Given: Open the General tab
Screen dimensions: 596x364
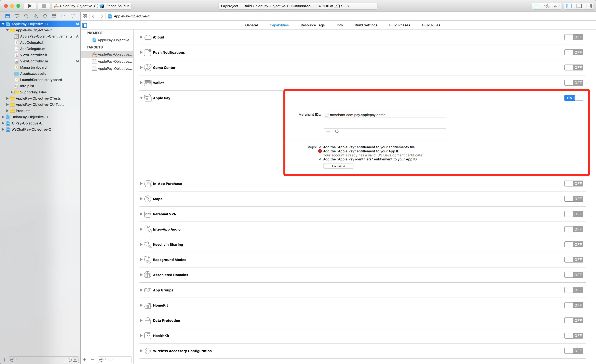Looking at the screenshot, I should pyautogui.click(x=251, y=25).
